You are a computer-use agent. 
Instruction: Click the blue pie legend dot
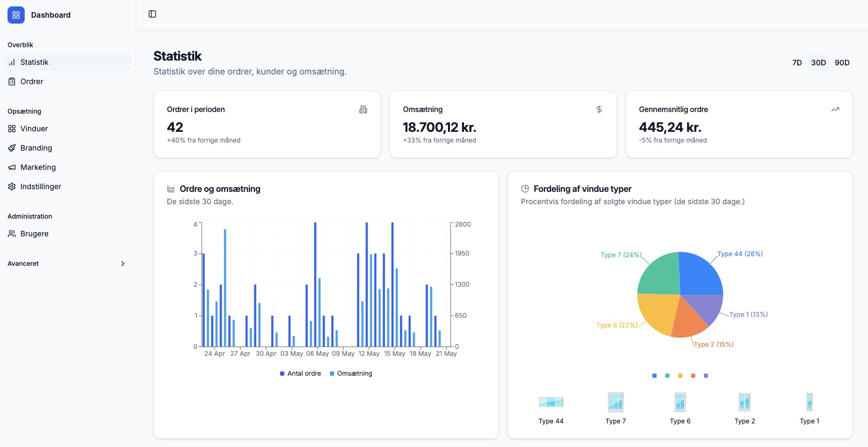pyautogui.click(x=654, y=376)
